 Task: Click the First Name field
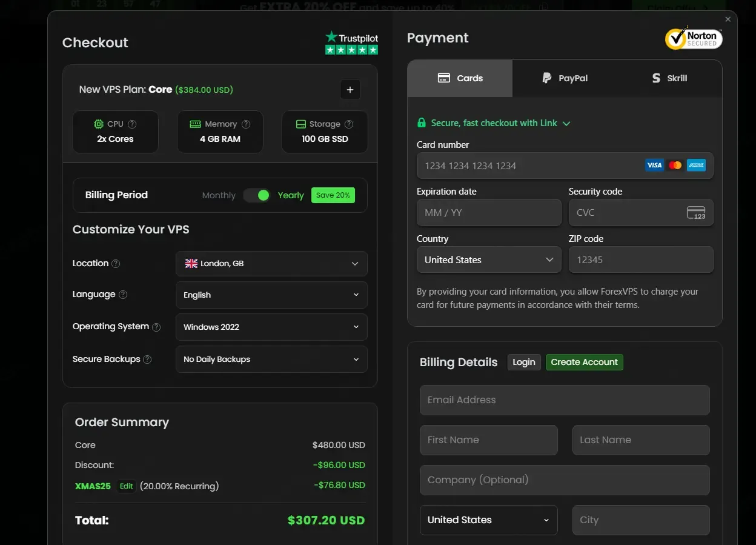(488, 440)
